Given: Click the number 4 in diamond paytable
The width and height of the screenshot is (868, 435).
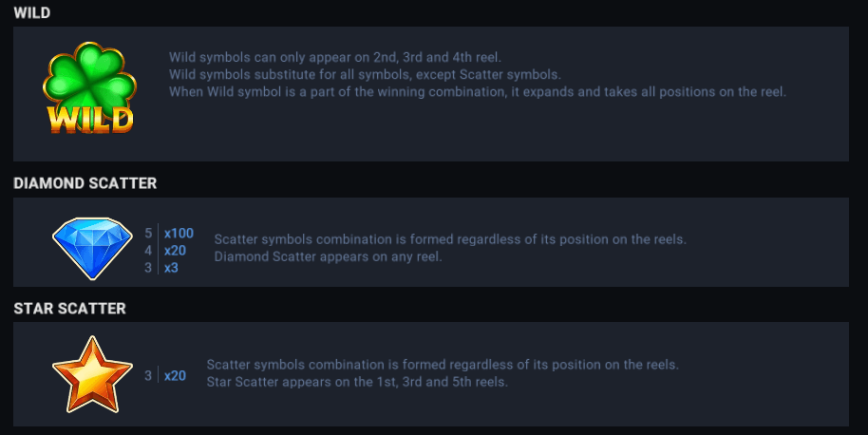Looking at the screenshot, I should point(148,250).
